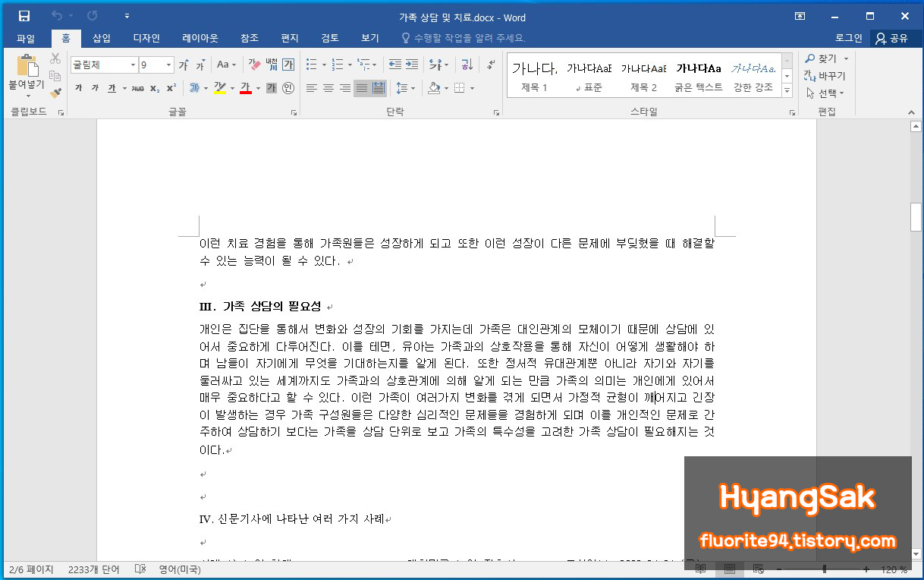Screen dimensions: 924x580
Task: Select the Format Painter brush icon
Action: click(55, 93)
